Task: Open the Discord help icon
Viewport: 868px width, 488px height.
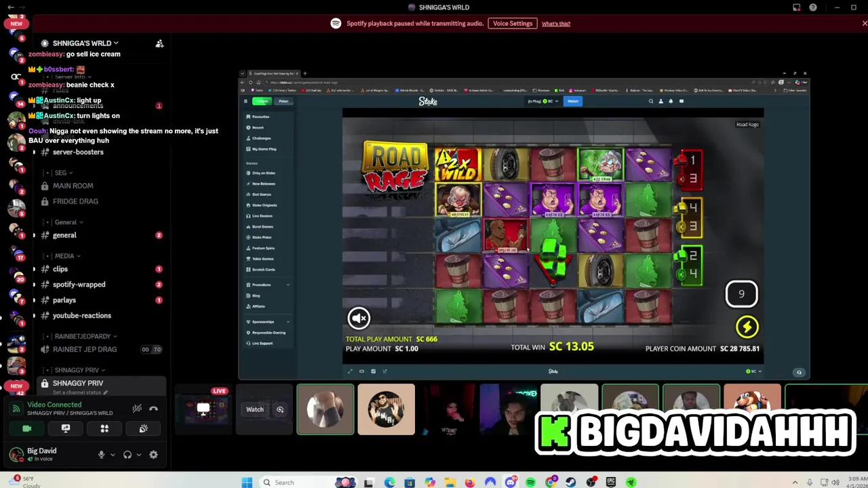Action: coord(813,7)
